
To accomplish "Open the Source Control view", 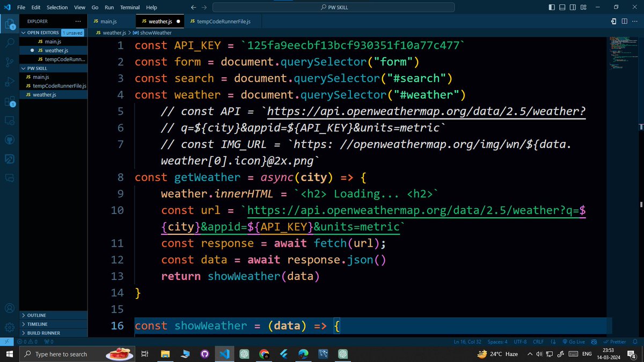I will (10, 62).
